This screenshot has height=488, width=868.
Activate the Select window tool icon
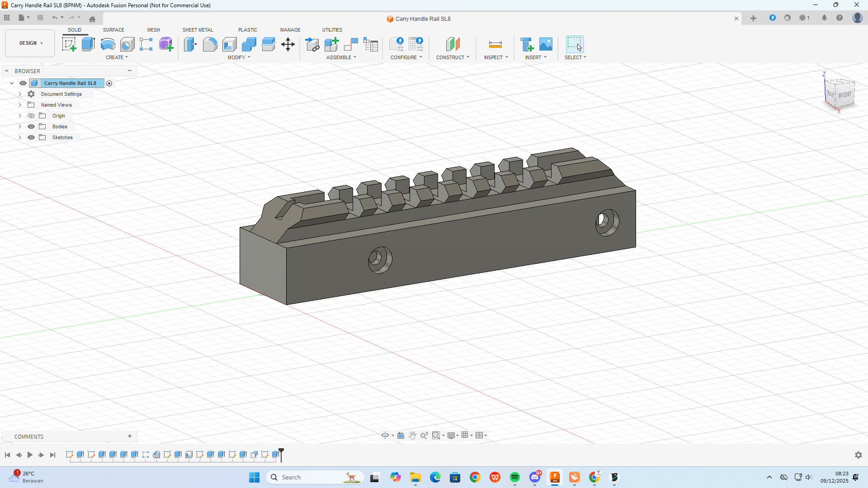tap(575, 44)
